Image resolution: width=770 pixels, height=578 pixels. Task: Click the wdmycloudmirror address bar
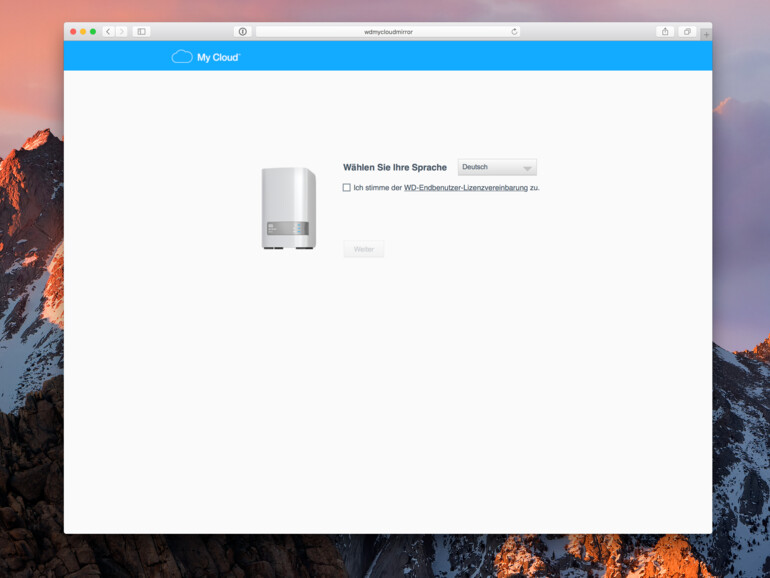[x=388, y=31]
